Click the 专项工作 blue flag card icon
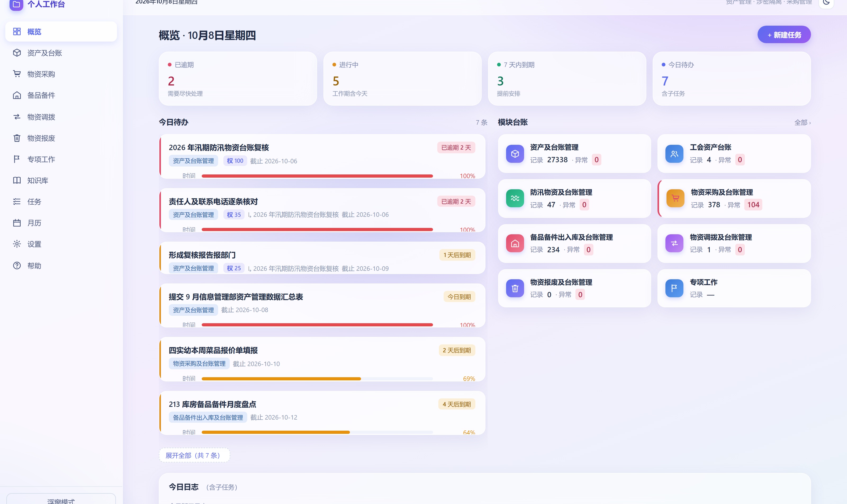This screenshot has height=504, width=847. click(674, 288)
